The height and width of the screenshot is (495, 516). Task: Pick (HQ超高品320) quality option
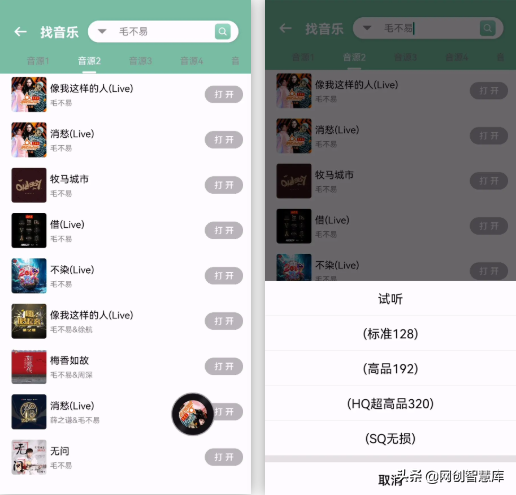(390, 404)
